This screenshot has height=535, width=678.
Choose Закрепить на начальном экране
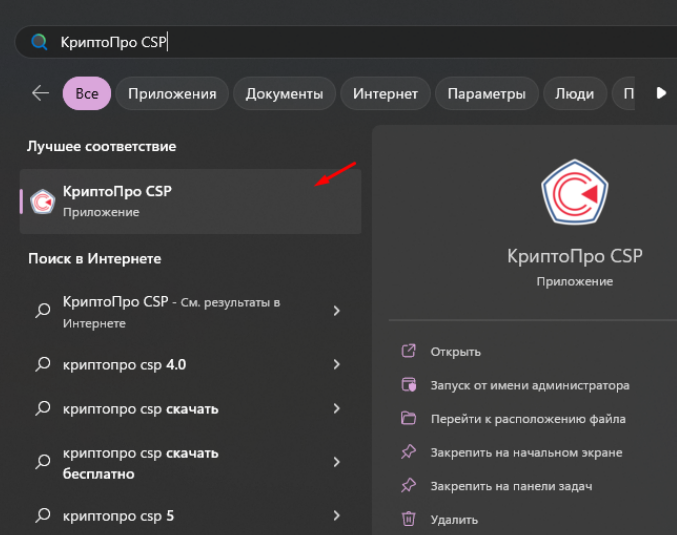(x=526, y=452)
